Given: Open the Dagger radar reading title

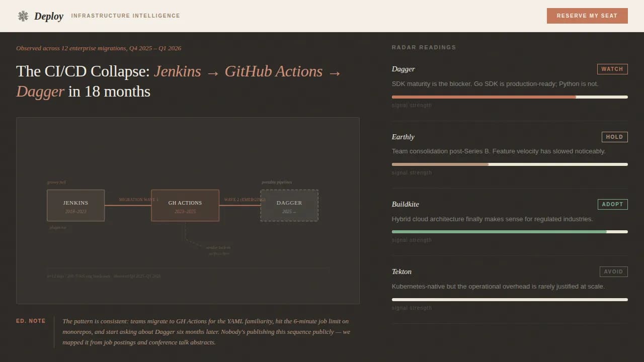Looking at the screenshot, I should (x=404, y=69).
